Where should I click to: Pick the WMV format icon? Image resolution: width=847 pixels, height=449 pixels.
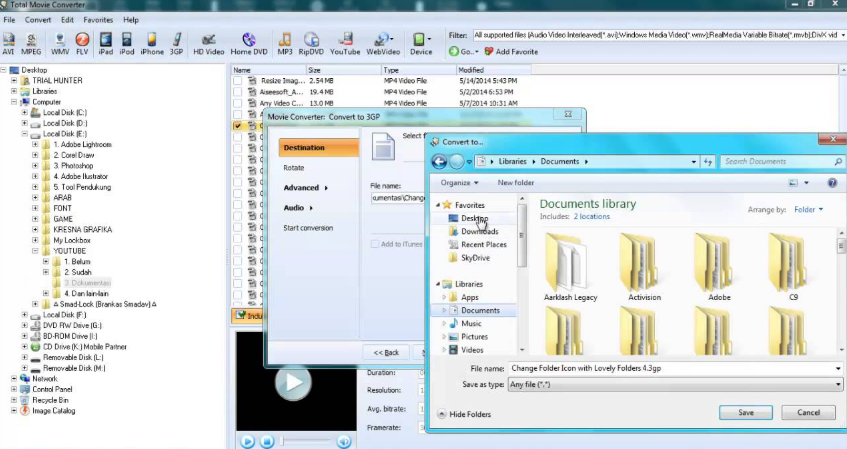pyautogui.click(x=60, y=44)
